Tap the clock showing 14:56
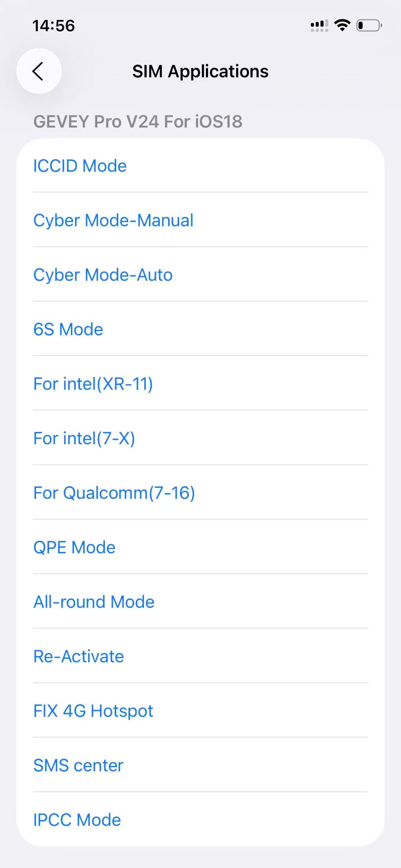Image resolution: width=401 pixels, height=868 pixels. [x=53, y=25]
